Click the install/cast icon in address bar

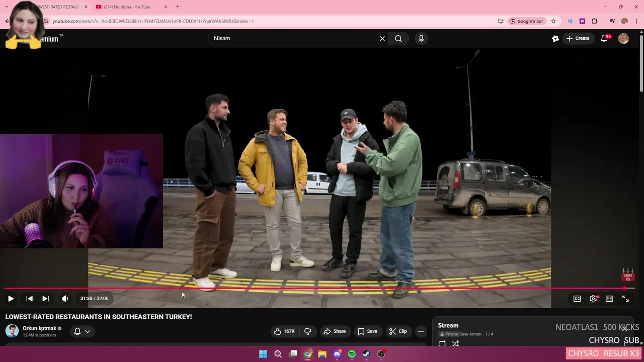click(501, 21)
